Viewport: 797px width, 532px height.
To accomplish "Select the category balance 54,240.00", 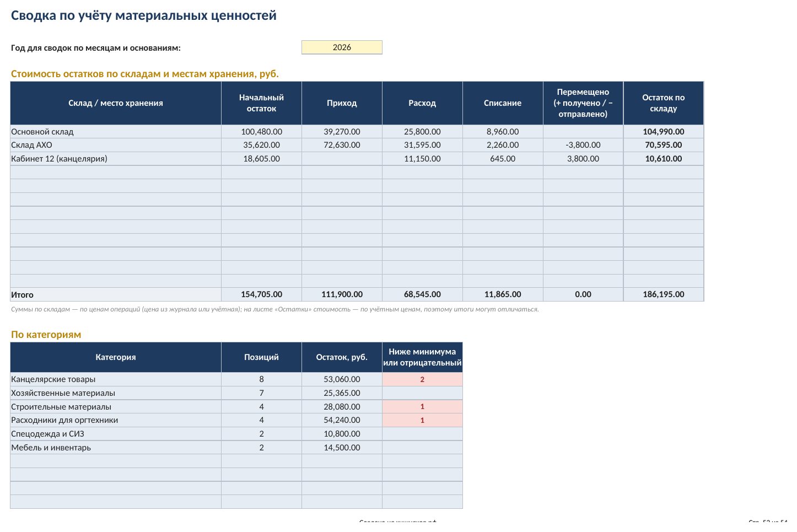I will pyautogui.click(x=342, y=420).
